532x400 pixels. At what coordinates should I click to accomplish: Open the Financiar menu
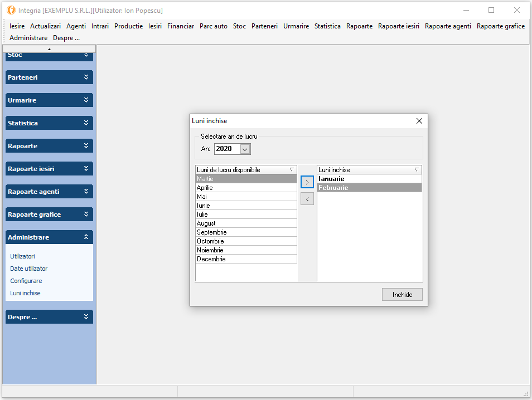[181, 26]
